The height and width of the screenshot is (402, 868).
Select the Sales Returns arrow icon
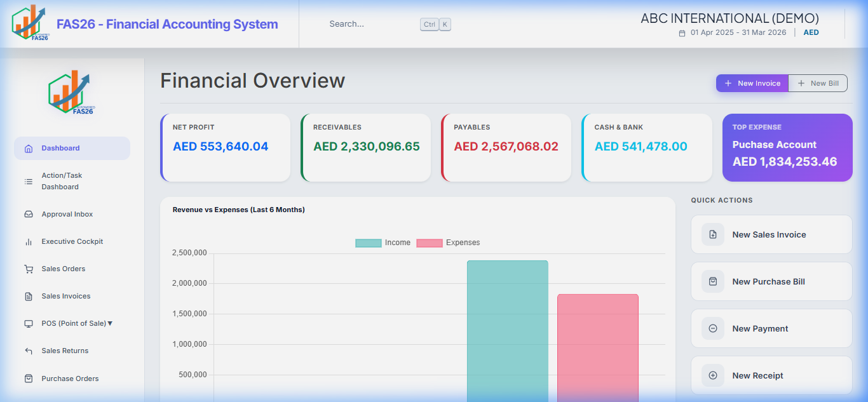pyautogui.click(x=28, y=351)
